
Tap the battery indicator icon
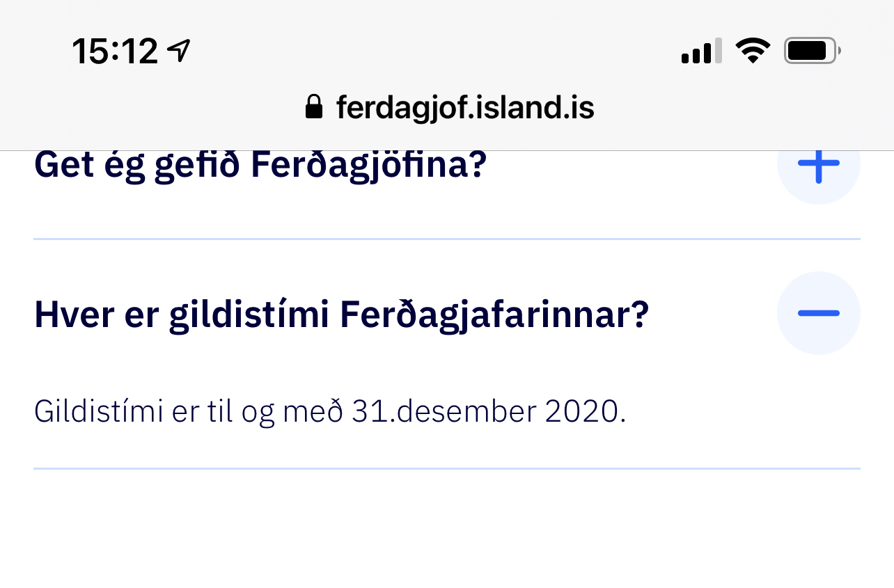(812, 51)
